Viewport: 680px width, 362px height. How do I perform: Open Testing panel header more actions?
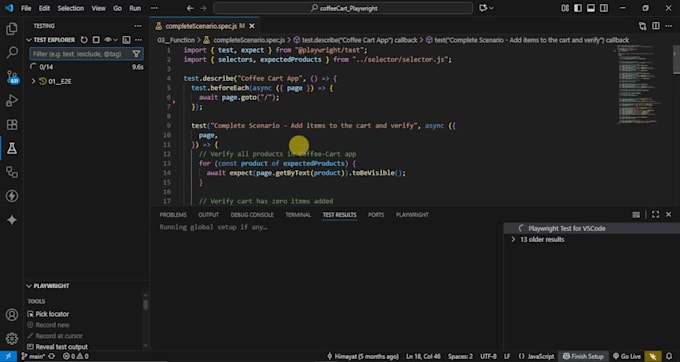pyautogui.click(x=138, y=26)
